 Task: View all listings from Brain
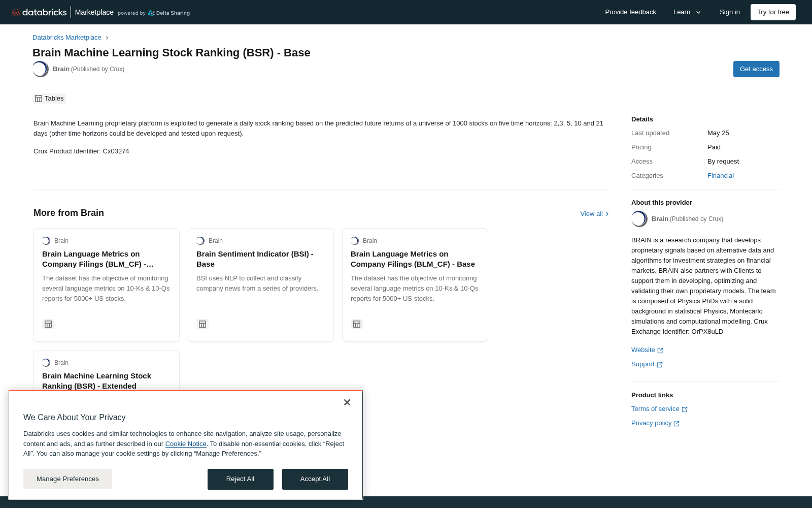(x=594, y=214)
